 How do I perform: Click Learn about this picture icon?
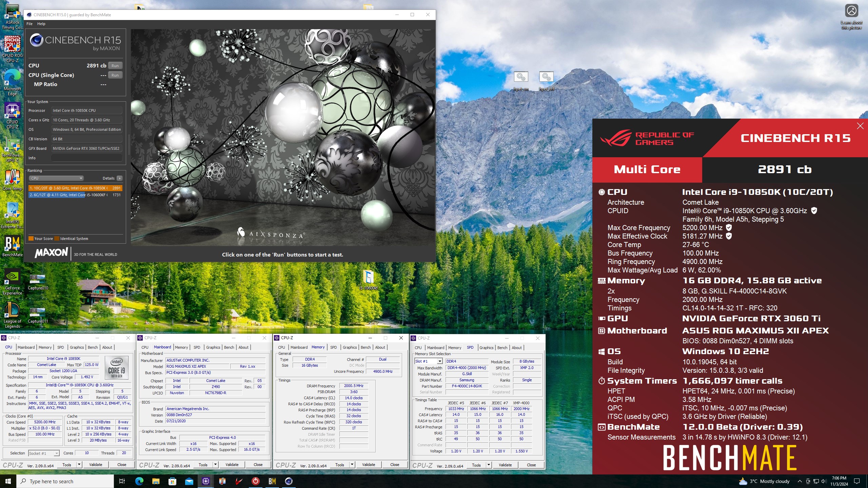(851, 17)
